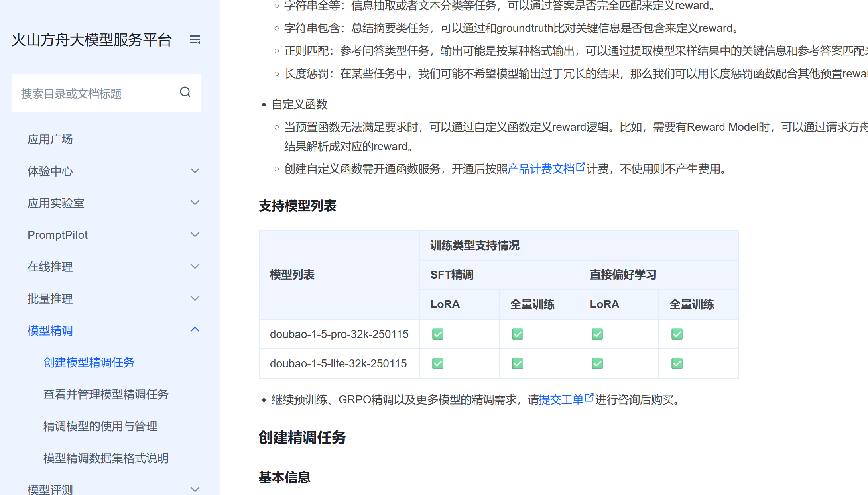This screenshot has width=868, height=495.
Task: Click checkmark for doubao-lite SFT 全量训练
Action: [x=518, y=363]
